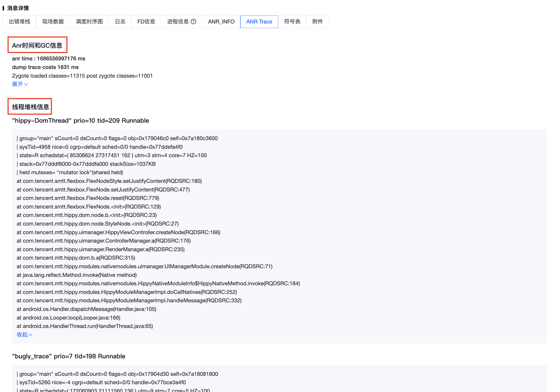This screenshot has width=560, height=392.
Task: Switch to the 附件 tab
Action: 317,22
